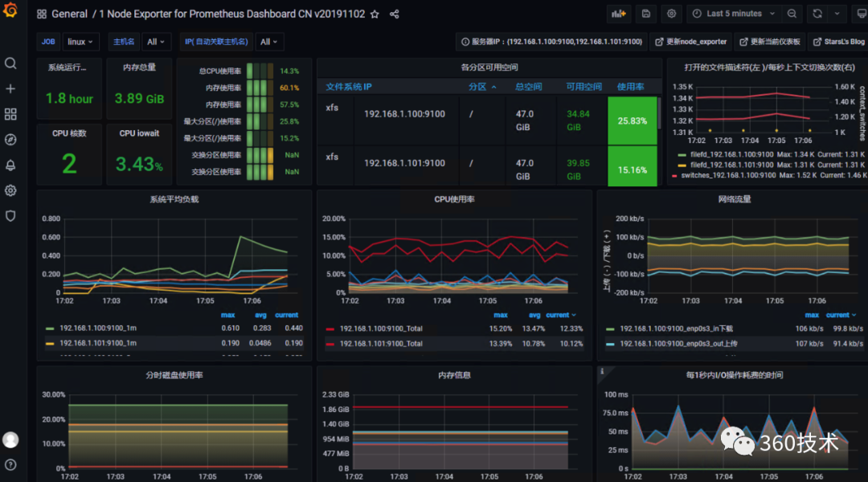The height and width of the screenshot is (482, 868).
Task: Toggle the 192.168.1.100:9100_1m legend series
Action: (x=98, y=328)
